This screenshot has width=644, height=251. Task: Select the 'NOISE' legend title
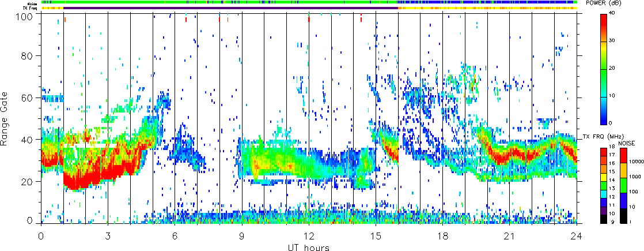coord(627,143)
